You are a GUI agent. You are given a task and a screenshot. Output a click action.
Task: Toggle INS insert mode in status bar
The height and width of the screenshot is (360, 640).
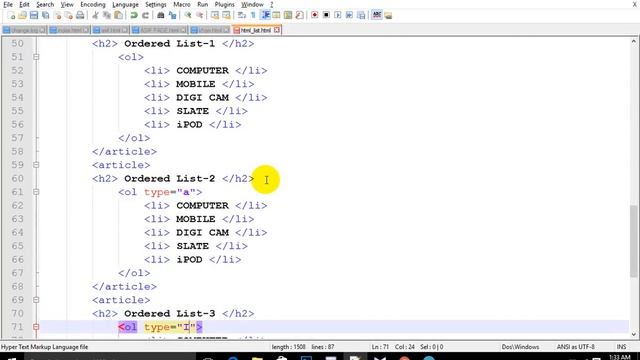tap(621, 347)
